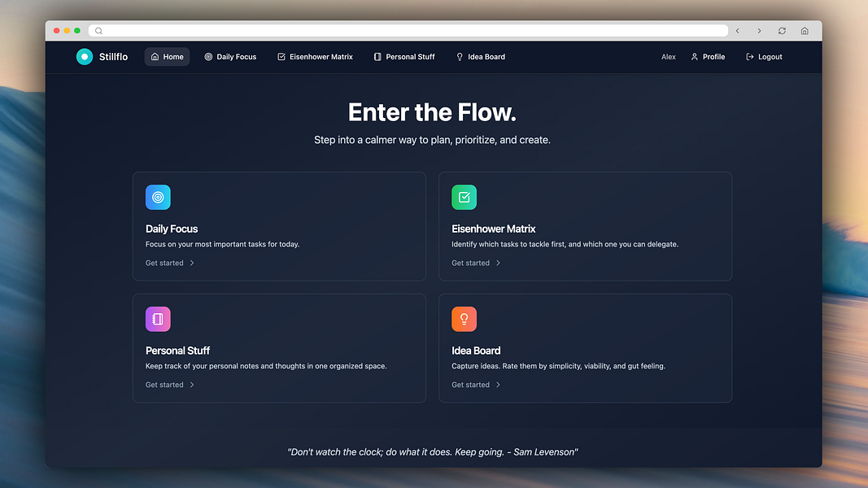The height and width of the screenshot is (488, 868).
Task: Click 'Capture ideas. Rate them' description
Action: click(559, 366)
